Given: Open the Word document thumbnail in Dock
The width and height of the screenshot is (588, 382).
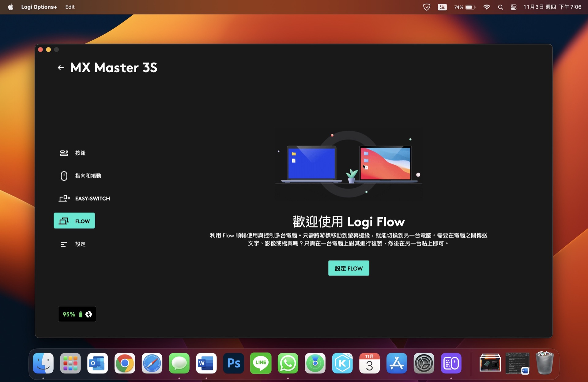Looking at the screenshot, I should (518, 363).
